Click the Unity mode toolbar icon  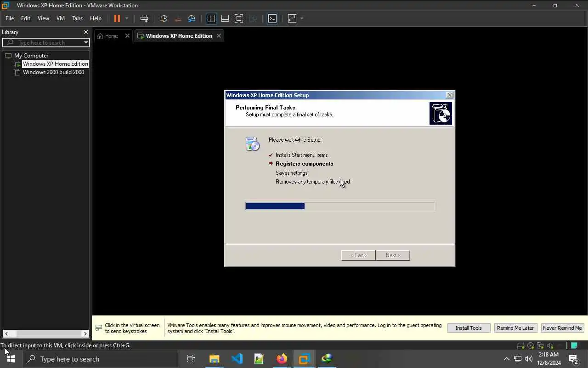(x=253, y=18)
